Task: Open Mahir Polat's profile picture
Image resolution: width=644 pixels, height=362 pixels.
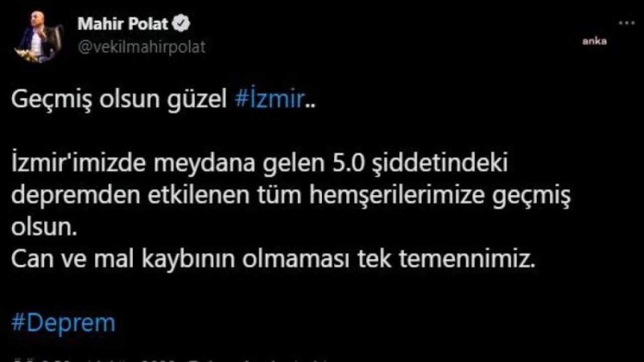Action: (x=39, y=42)
